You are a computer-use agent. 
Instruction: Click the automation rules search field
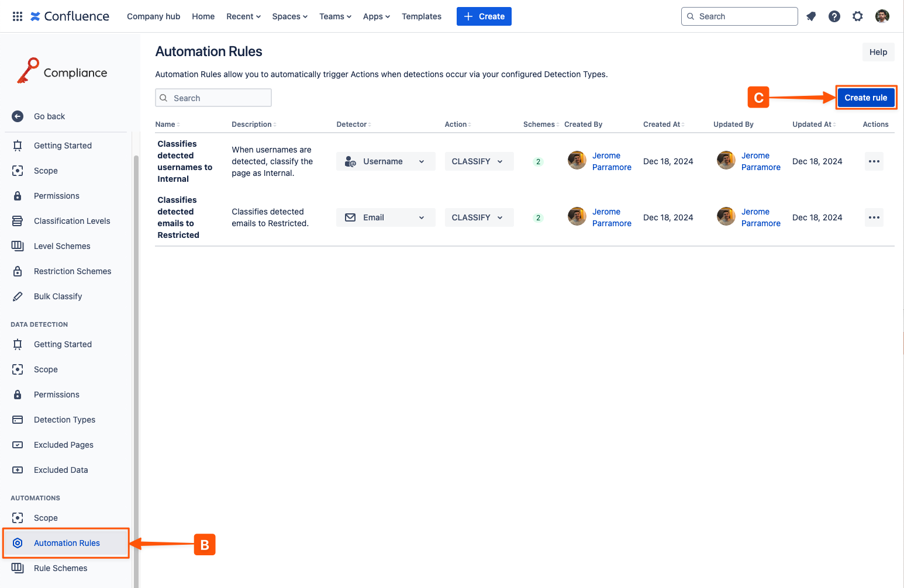[x=213, y=98]
